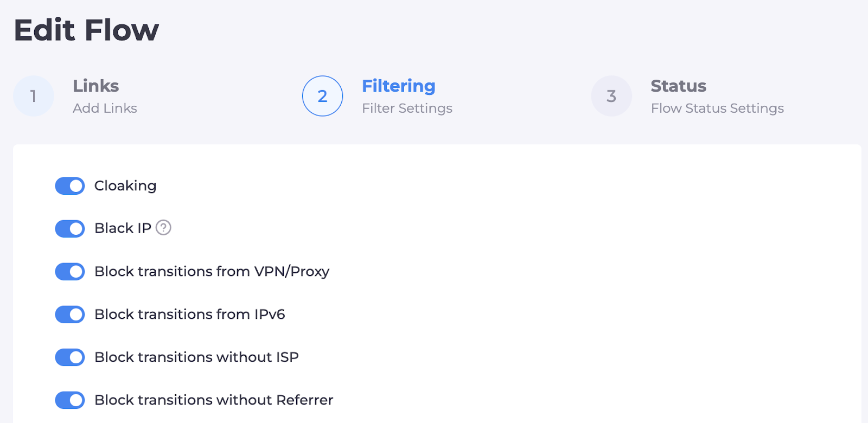The height and width of the screenshot is (423, 868).
Task: Click the Add Links subtitle text
Action: [x=105, y=108]
